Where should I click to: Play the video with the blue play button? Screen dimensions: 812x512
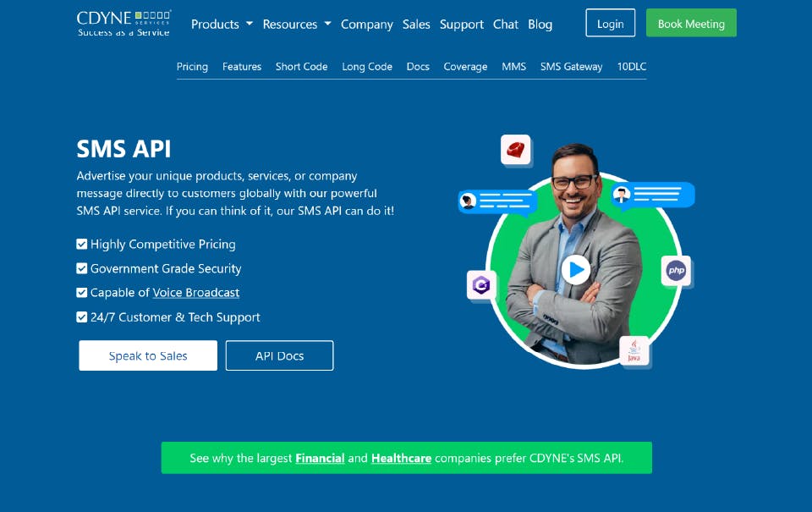[x=576, y=269]
